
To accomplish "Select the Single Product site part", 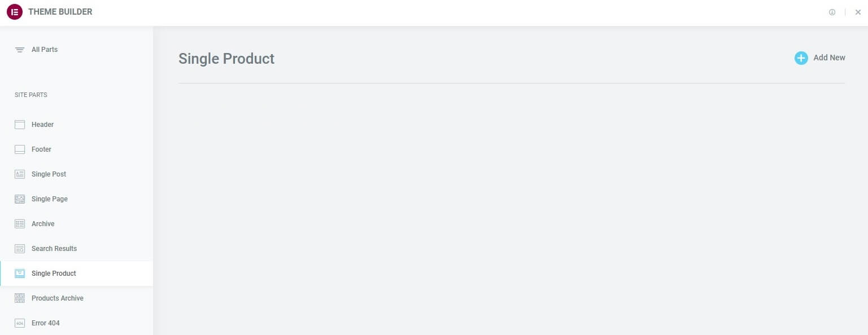I will pyautogui.click(x=54, y=274).
